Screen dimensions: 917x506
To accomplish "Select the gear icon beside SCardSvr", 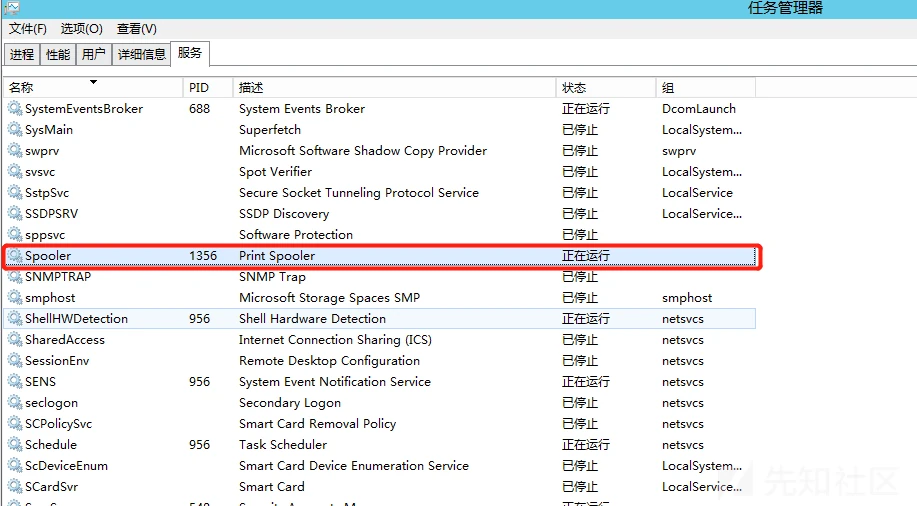I will click(15, 487).
